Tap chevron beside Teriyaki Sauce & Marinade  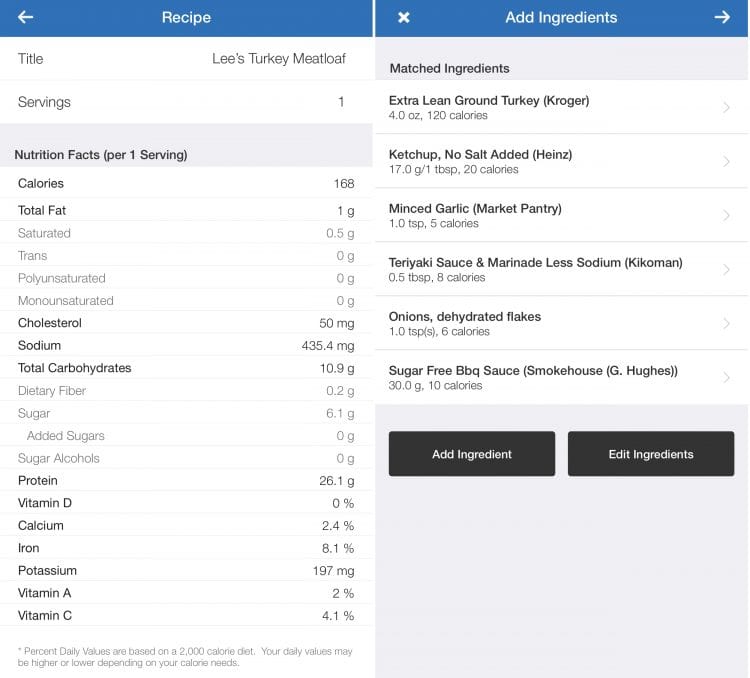pos(726,269)
